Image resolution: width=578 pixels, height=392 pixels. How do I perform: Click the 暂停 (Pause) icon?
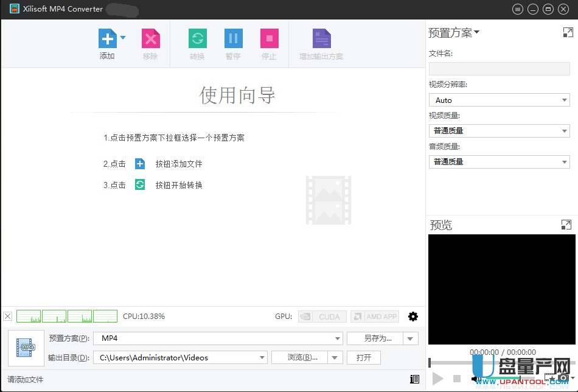(x=233, y=38)
